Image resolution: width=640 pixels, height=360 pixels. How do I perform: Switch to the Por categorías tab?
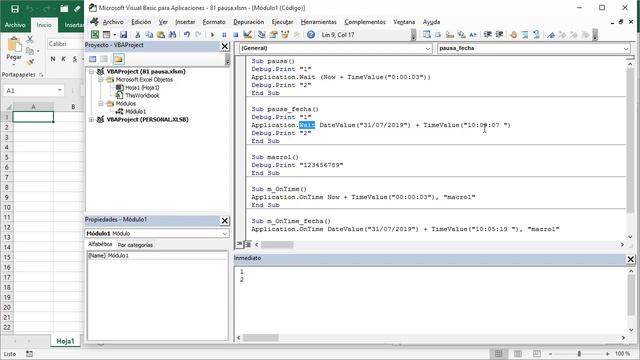tap(135, 245)
